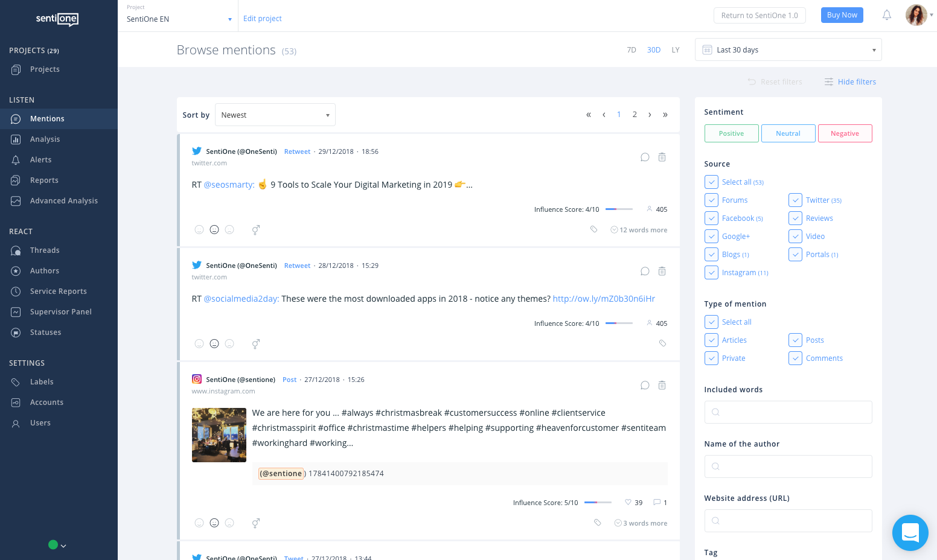Go to Service Reports in sidebar
Viewport: 937px width, 560px height.
click(x=59, y=291)
